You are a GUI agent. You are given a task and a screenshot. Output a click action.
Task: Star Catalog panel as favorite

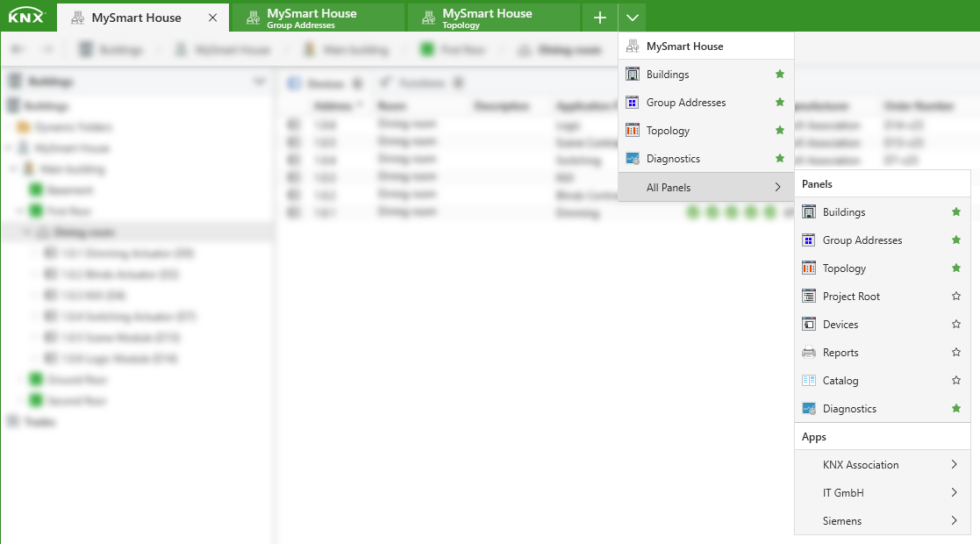(955, 381)
